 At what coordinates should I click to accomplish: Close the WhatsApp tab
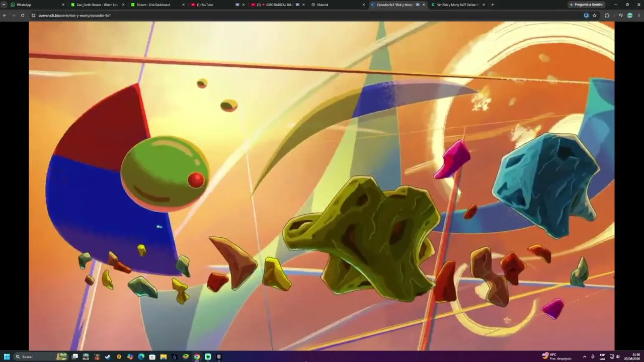point(63,5)
